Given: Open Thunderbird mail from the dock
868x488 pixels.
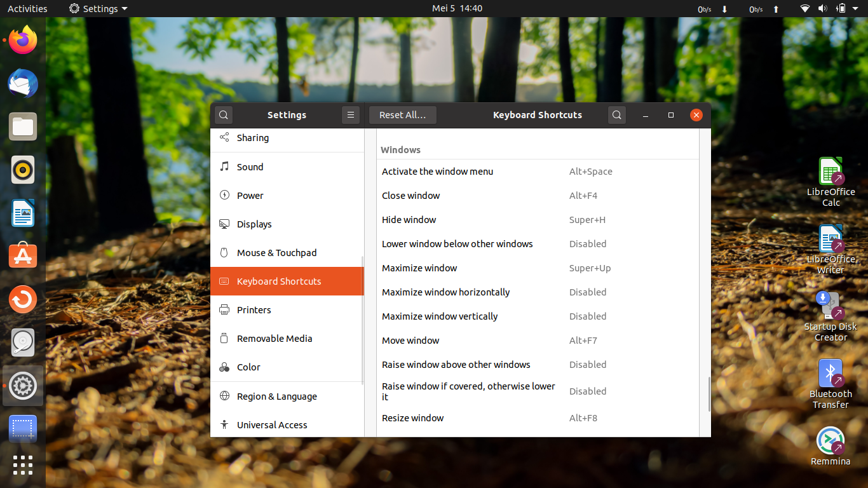Looking at the screenshot, I should pos(22,83).
